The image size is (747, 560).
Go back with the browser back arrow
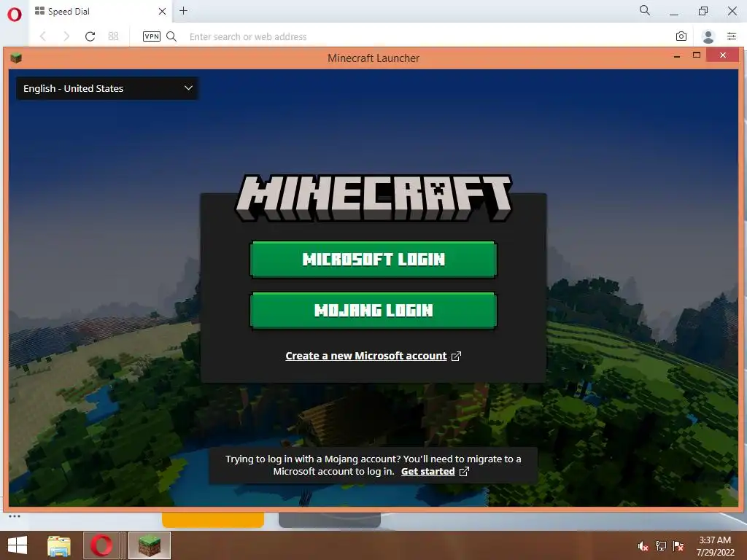click(x=43, y=36)
